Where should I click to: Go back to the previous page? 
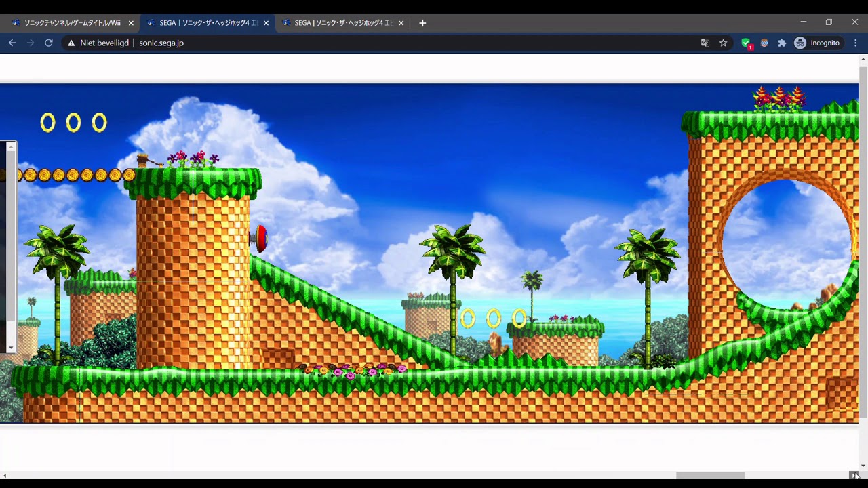[12, 43]
